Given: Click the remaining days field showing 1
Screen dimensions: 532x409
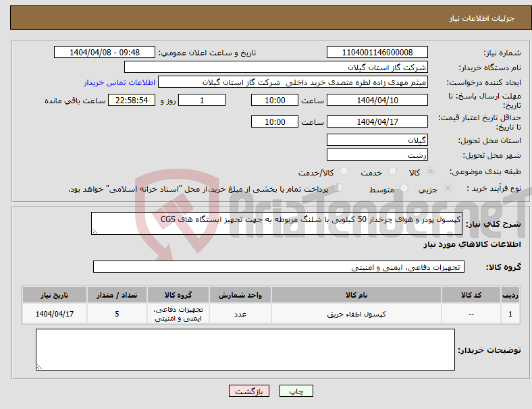Looking at the screenshot, I should 202,101.
